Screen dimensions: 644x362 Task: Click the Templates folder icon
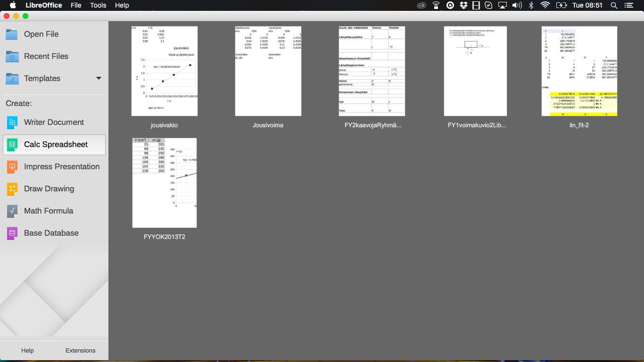(x=12, y=78)
